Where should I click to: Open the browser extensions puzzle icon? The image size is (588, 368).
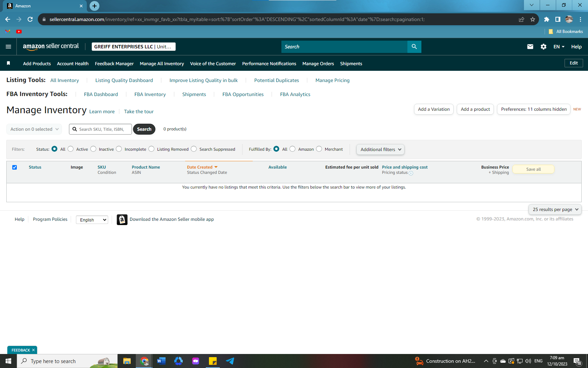pyautogui.click(x=547, y=19)
